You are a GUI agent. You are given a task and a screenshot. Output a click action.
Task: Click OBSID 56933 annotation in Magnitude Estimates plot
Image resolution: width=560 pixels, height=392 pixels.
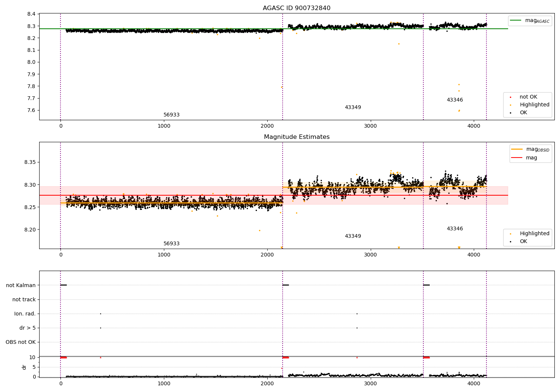171,243
